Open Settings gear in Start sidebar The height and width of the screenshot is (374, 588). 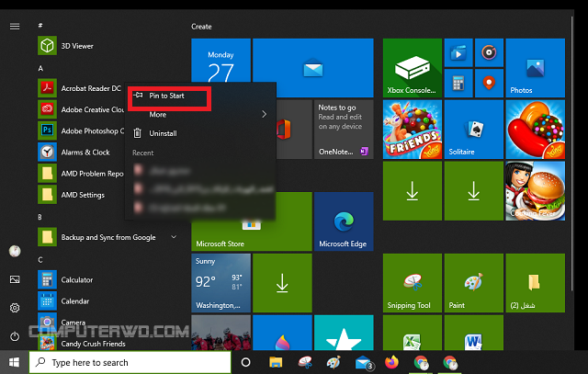tap(15, 308)
